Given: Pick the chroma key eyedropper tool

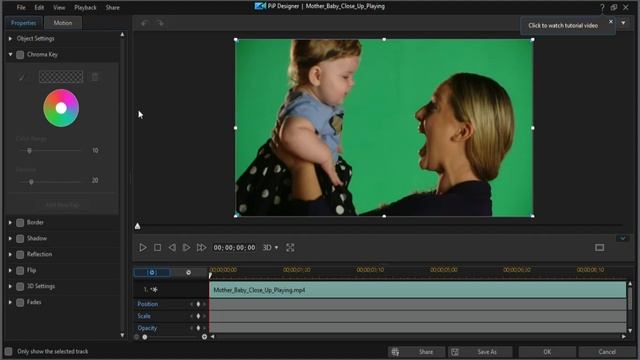Looking at the screenshot, I should coord(22,77).
